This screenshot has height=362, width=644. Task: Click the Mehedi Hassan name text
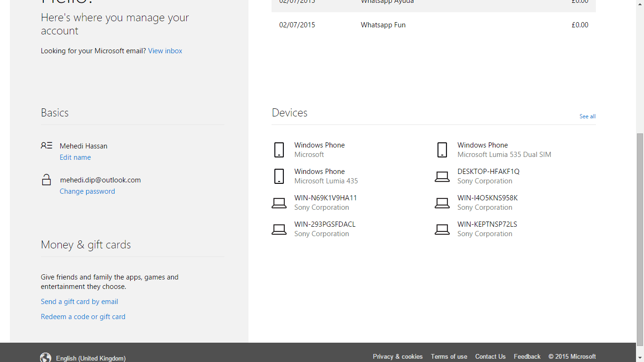coord(83,146)
